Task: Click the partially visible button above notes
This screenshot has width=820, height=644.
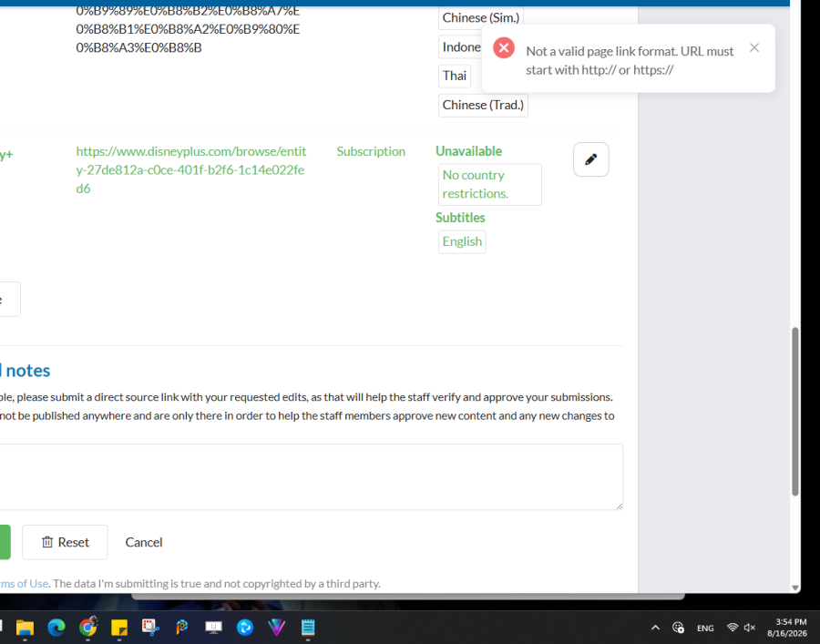Action: tap(10, 299)
